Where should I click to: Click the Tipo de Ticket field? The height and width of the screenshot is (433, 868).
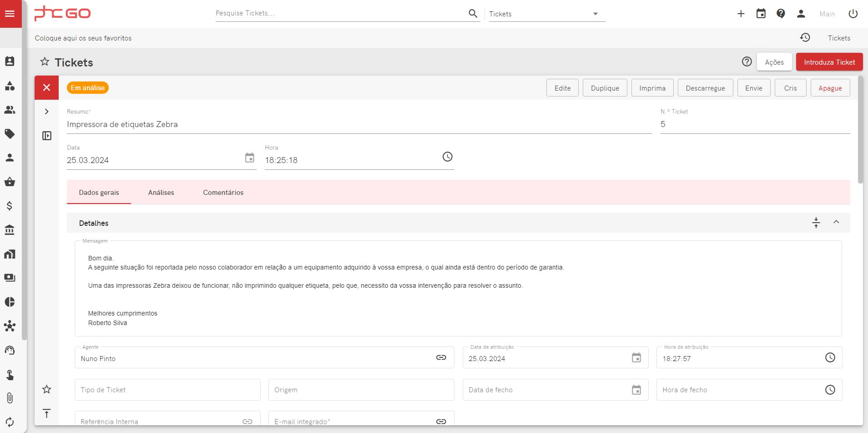coord(167,390)
